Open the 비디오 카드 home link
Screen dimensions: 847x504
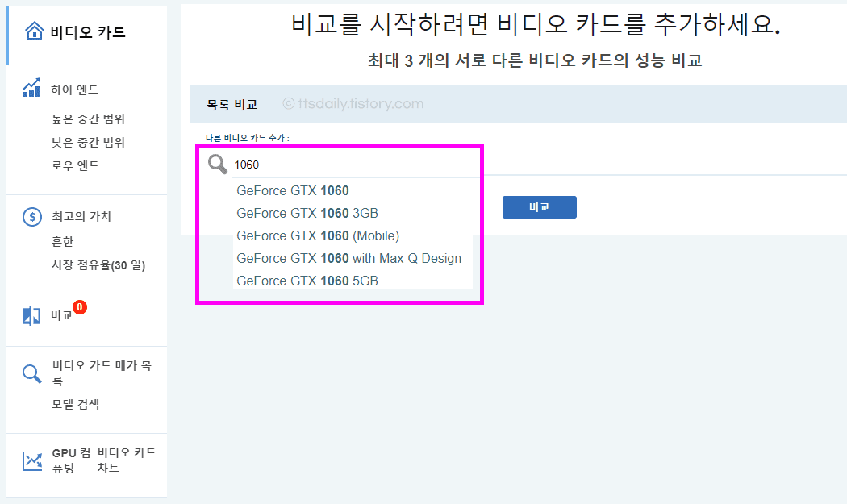87,32
